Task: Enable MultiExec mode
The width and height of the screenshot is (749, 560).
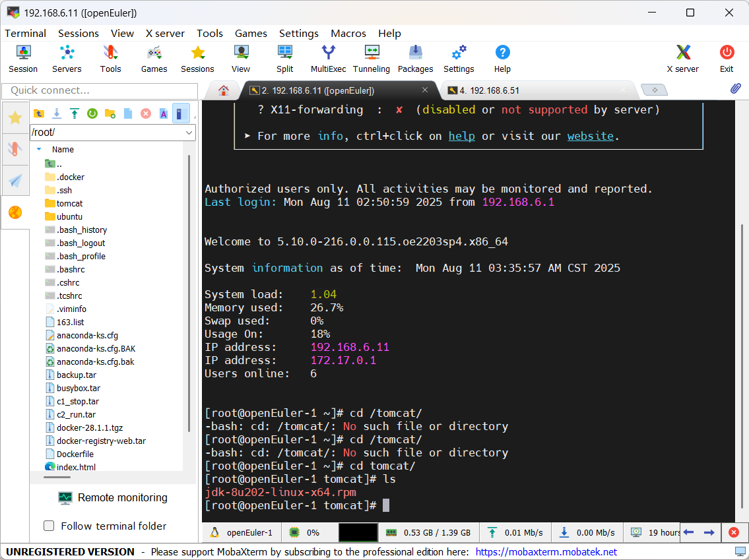Action: pyautogui.click(x=328, y=59)
